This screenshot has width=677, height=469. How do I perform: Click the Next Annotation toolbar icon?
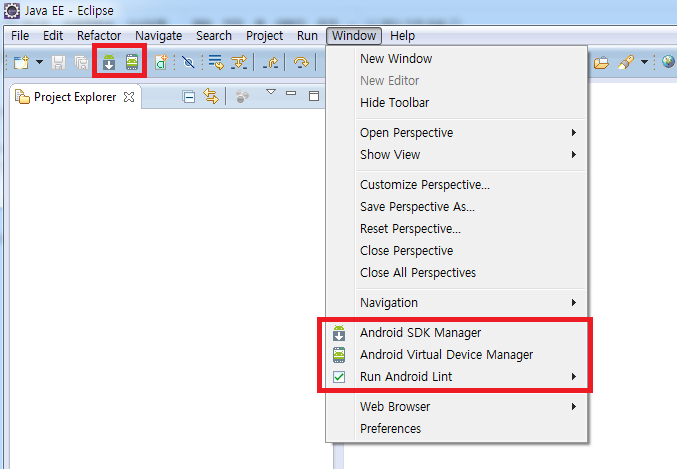point(216,62)
